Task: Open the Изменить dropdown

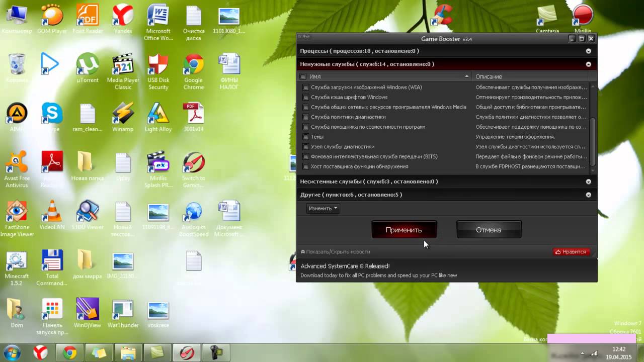Action: (323, 208)
